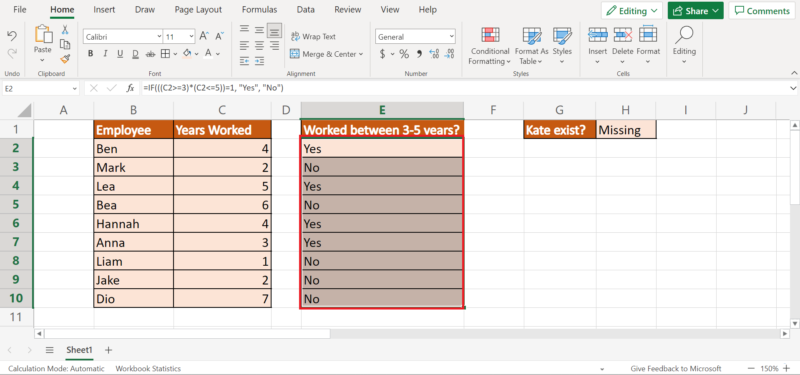The height and width of the screenshot is (375, 800).
Task: Open the Fill Color dropdown arrow
Action: [x=196, y=54]
